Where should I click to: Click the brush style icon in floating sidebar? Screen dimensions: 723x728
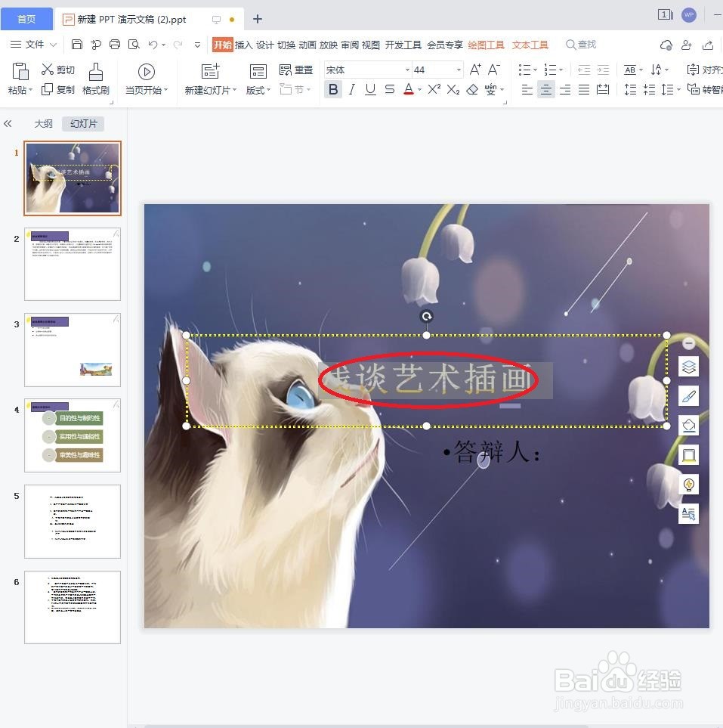(689, 396)
